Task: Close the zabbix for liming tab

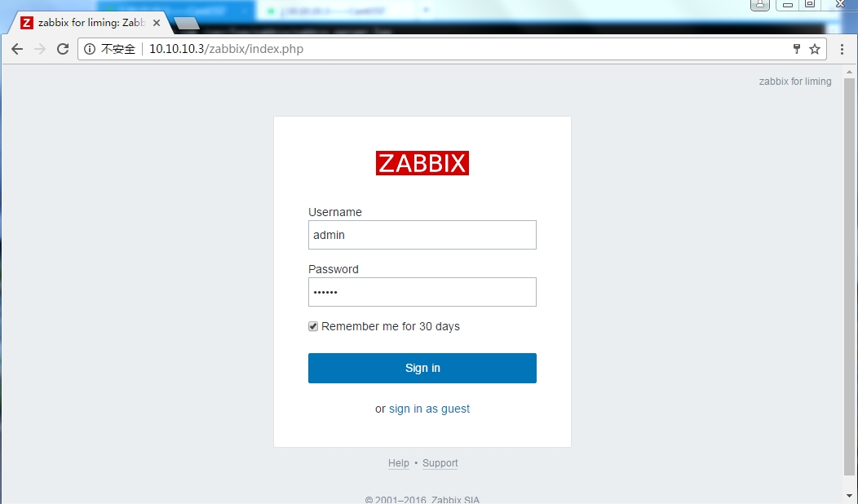Action: click(x=157, y=23)
